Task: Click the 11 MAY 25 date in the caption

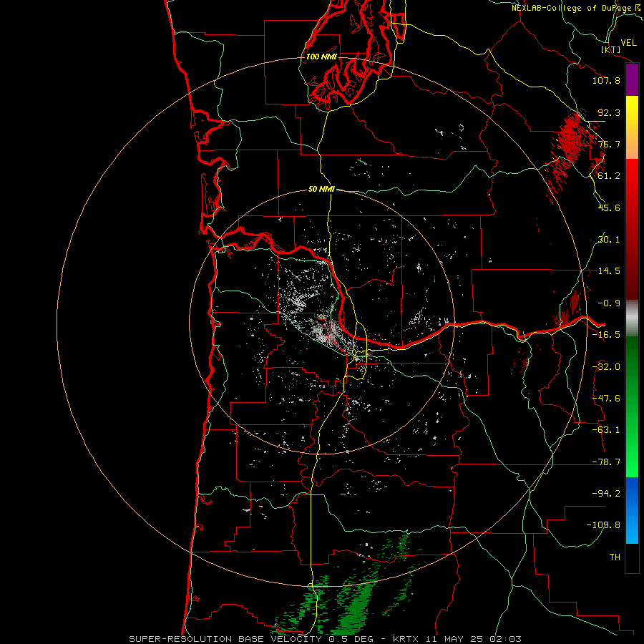Action: tap(454, 639)
